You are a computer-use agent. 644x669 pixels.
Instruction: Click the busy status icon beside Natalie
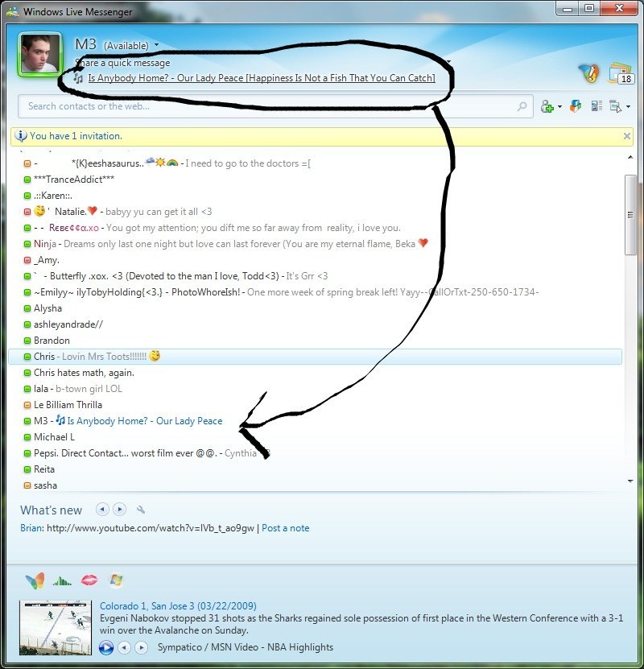[27, 212]
